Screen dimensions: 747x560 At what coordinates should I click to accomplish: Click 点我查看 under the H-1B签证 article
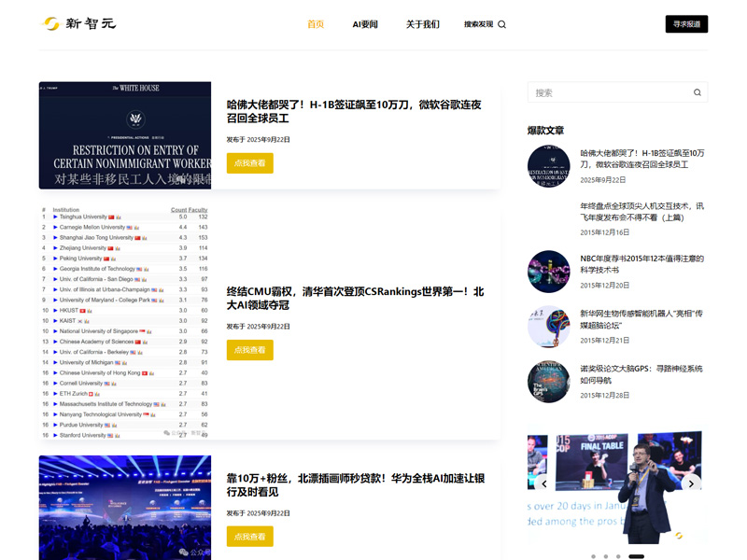point(249,162)
